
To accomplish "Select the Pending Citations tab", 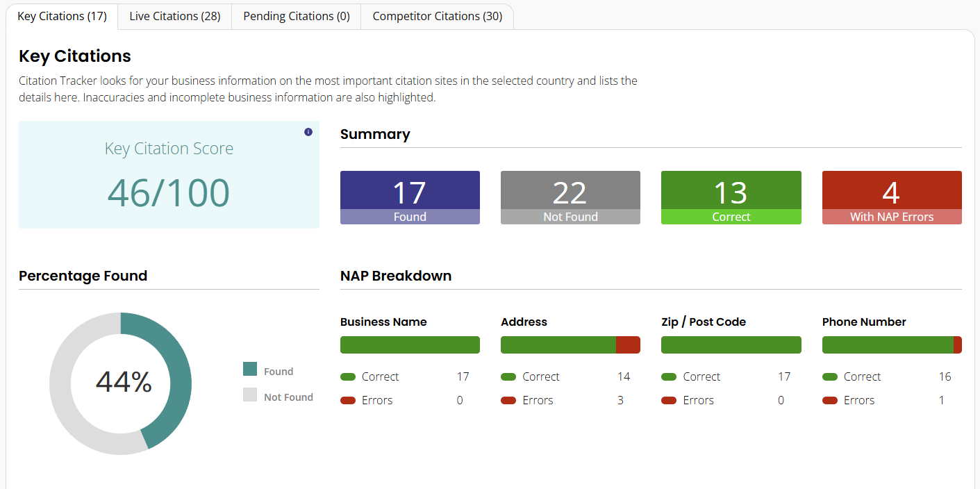I will (296, 16).
